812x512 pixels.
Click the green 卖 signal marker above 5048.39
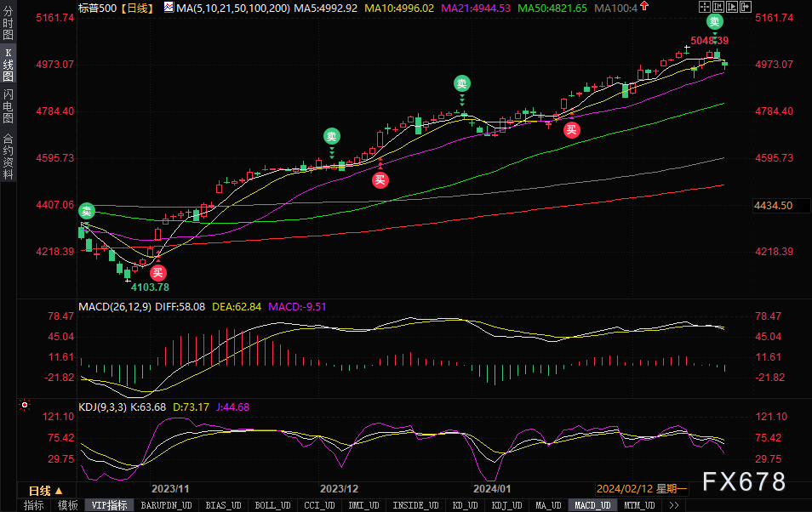click(x=715, y=22)
